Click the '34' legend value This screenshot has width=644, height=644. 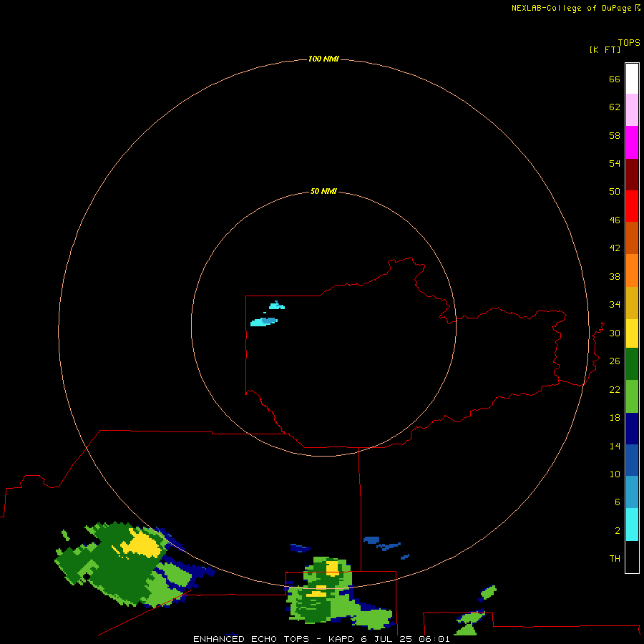pos(615,304)
